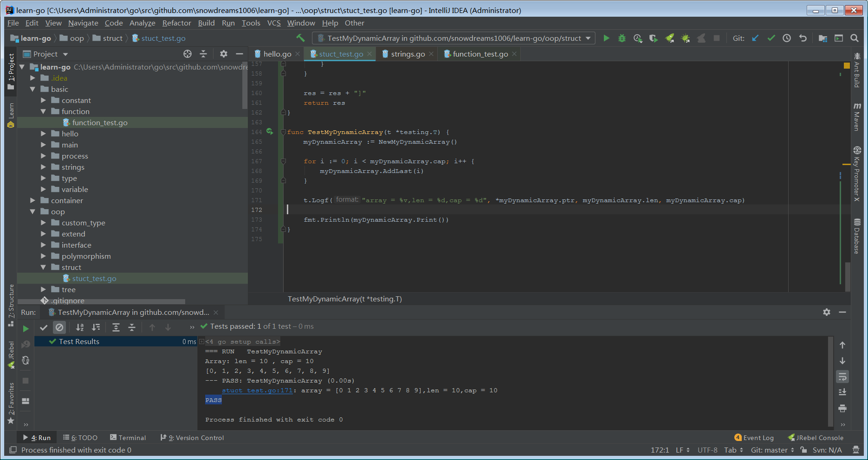Image resolution: width=868 pixels, height=460 pixels.
Task: Open Search Everywhere with the magnifier icon
Action: pos(855,38)
